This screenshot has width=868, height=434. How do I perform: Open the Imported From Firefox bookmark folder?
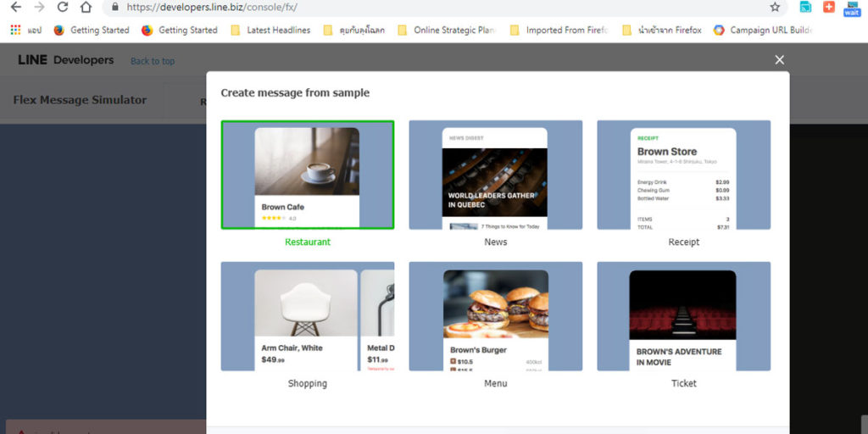(x=560, y=30)
